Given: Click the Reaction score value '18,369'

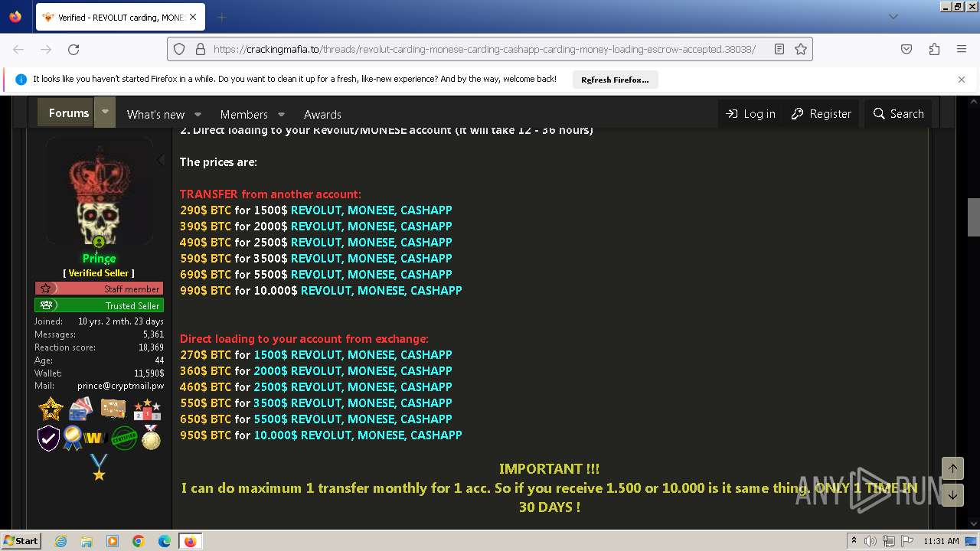Looking at the screenshot, I should tap(151, 347).
